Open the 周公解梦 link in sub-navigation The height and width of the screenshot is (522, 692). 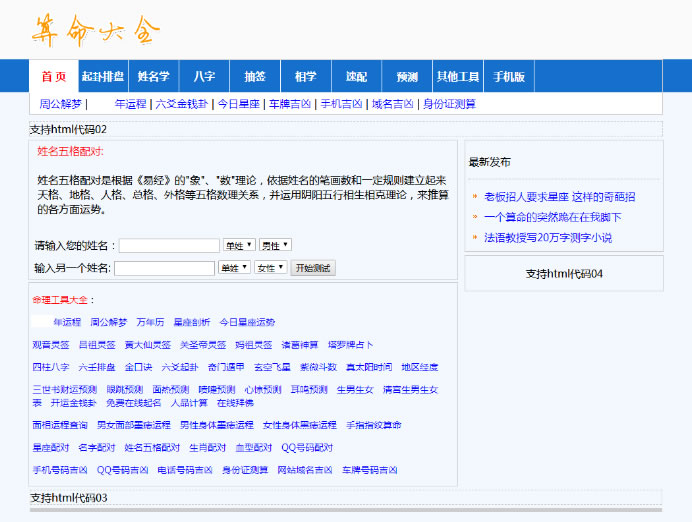tap(60, 103)
